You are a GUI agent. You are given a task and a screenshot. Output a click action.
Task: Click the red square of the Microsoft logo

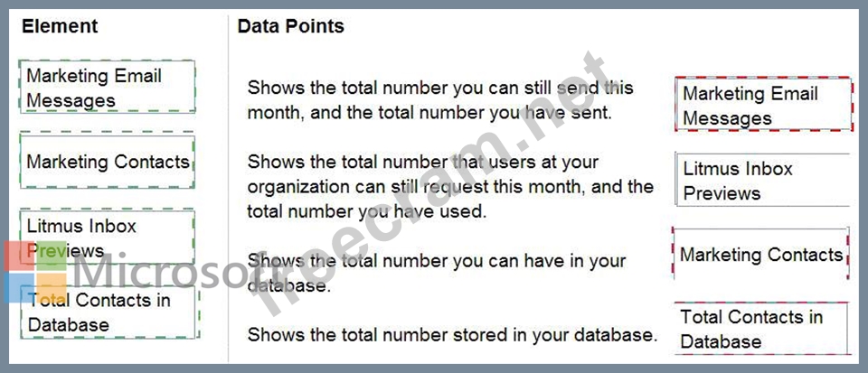pyautogui.click(x=24, y=257)
